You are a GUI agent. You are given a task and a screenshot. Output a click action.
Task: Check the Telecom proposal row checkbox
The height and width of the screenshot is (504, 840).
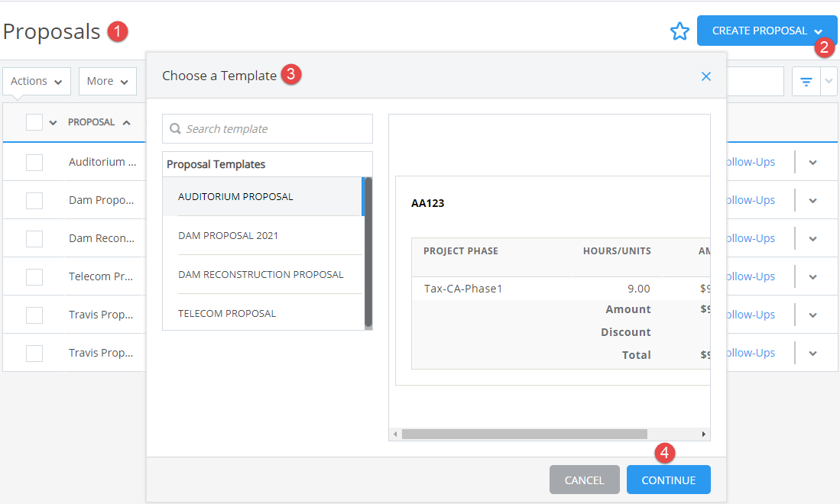point(34,276)
